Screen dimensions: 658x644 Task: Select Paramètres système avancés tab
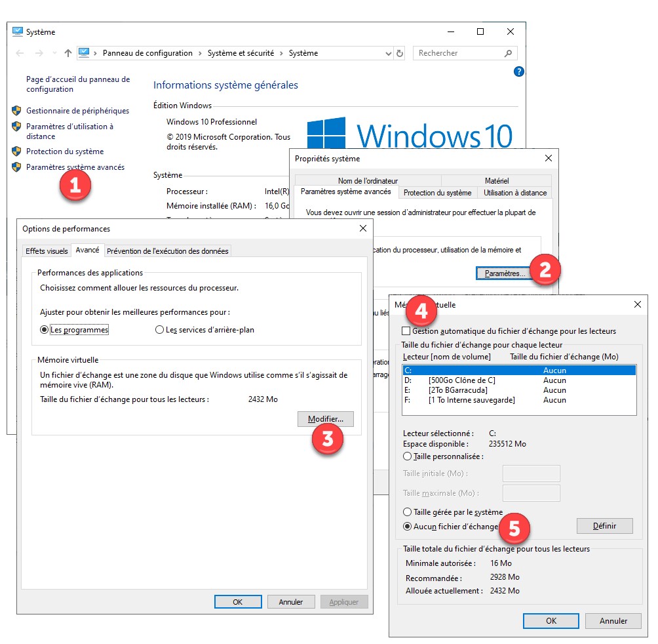tap(346, 192)
